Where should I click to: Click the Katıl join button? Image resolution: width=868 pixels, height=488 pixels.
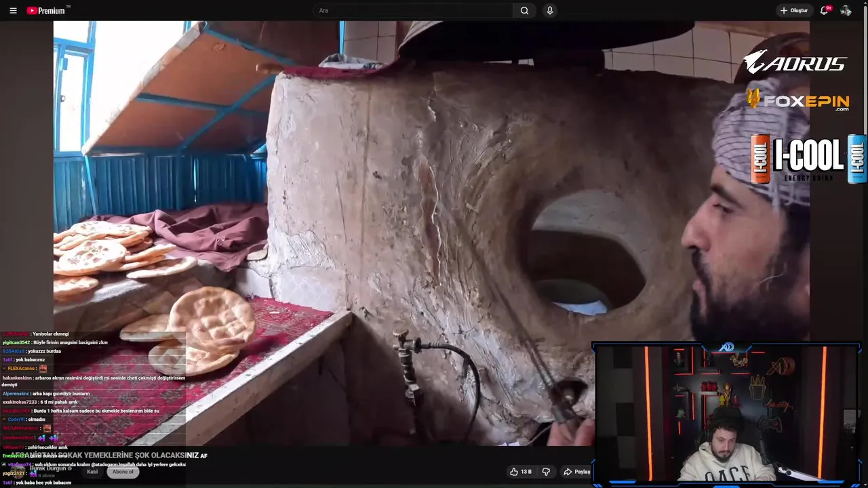92,472
